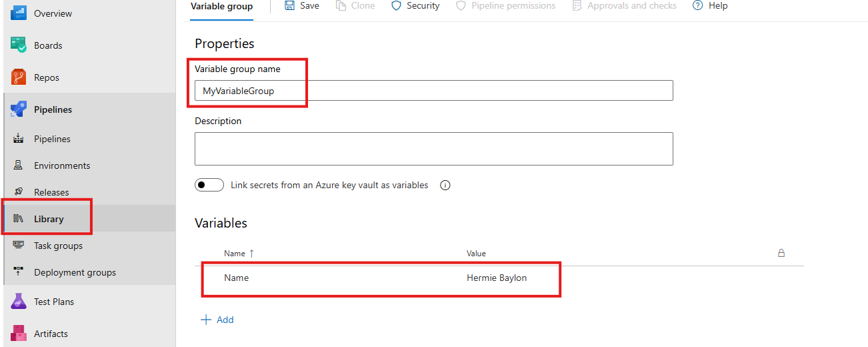Click the Pipelines sub-item icon
The height and width of the screenshot is (347, 868).
[x=19, y=139]
